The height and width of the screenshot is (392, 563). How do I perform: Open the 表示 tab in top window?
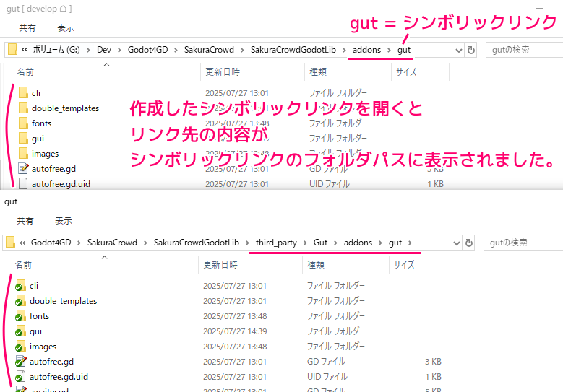coord(65,28)
